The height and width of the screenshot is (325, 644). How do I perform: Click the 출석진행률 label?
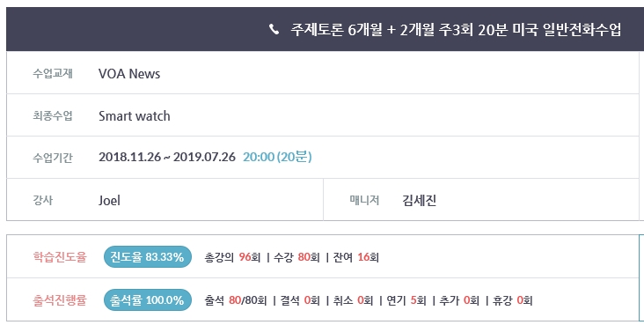[60, 300]
